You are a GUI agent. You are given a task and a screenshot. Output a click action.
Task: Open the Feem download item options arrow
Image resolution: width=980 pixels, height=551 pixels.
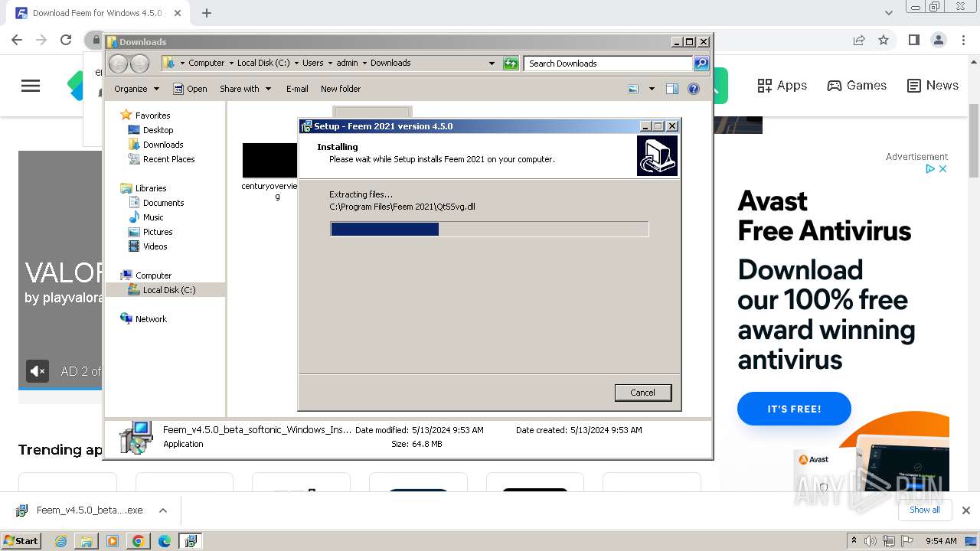pyautogui.click(x=163, y=510)
